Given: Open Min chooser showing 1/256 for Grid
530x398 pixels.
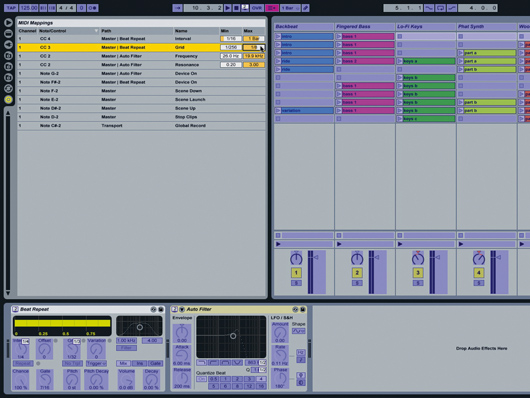Looking at the screenshot, I should 231,47.
